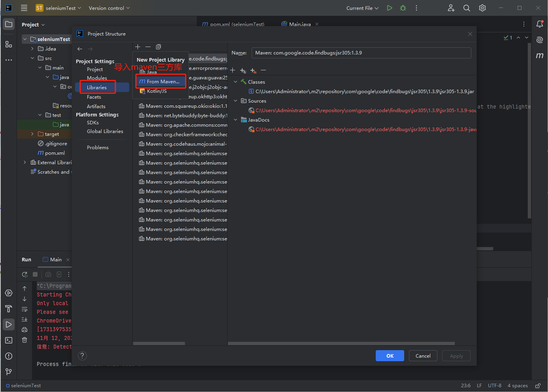
Task: Expand the target folder
Action: (32, 134)
